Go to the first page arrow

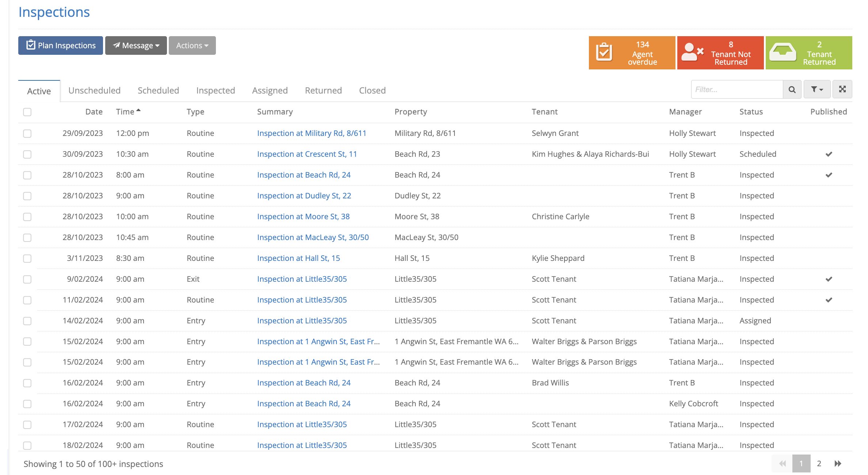(x=782, y=464)
